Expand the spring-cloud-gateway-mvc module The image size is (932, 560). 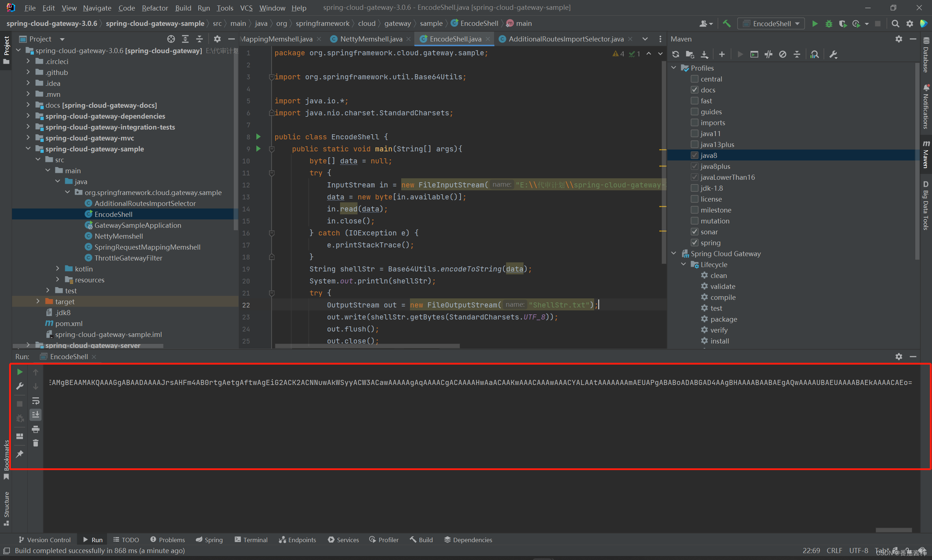[28, 138]
